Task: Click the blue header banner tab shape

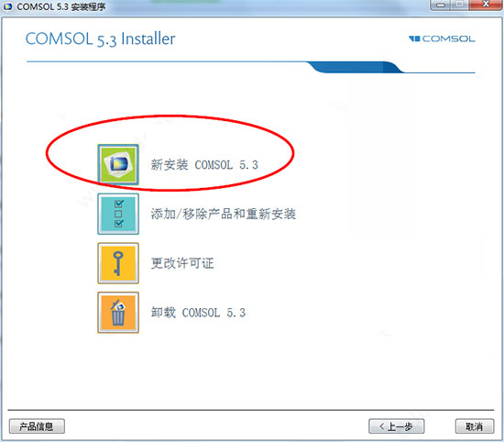Action: [x=356, y=67]
